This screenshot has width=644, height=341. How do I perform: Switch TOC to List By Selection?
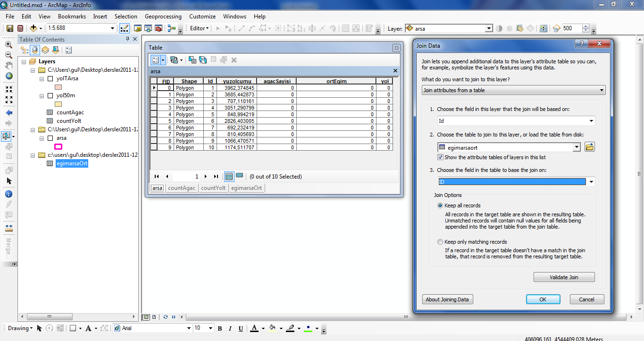tap(56, 50)
